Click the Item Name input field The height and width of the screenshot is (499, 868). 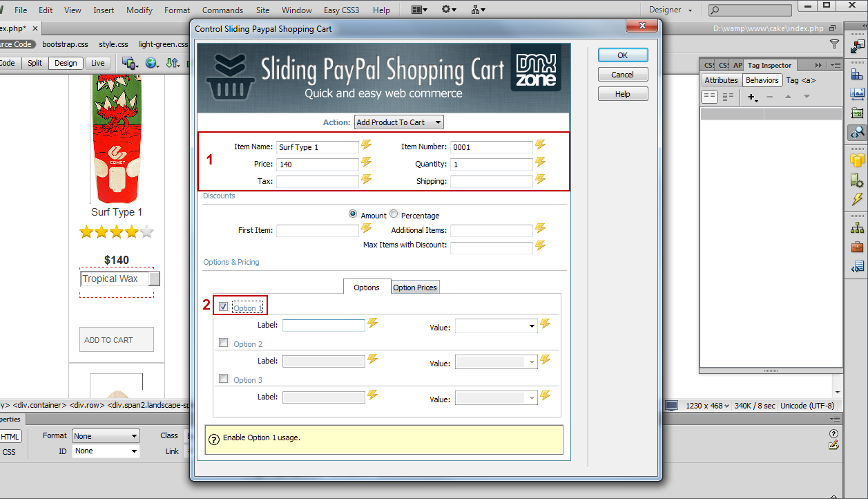[318, 147]
